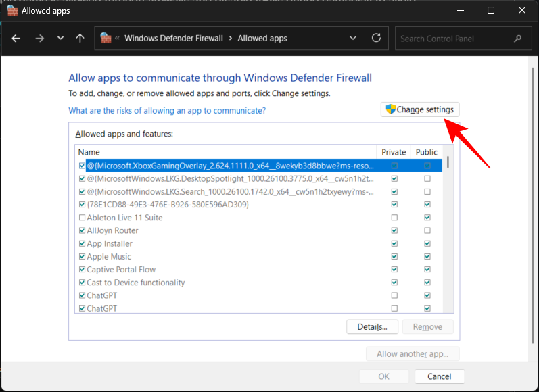Screen dimensions: 539x392
Task: Click the back navigation arrow
Action: 16,39
